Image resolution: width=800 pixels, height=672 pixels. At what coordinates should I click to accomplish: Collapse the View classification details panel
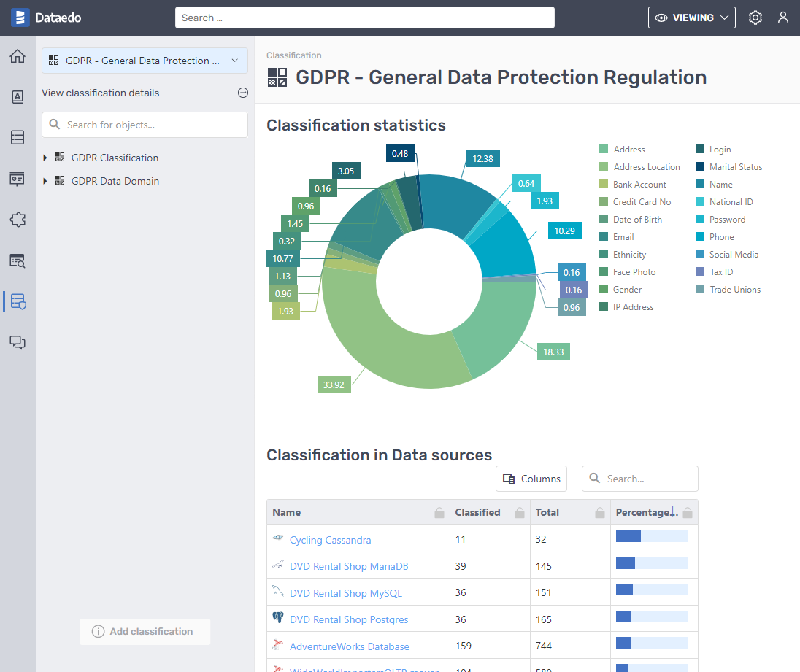click(x=243, y=93)
